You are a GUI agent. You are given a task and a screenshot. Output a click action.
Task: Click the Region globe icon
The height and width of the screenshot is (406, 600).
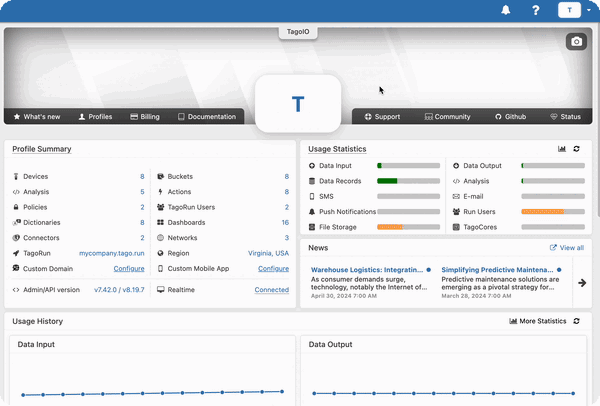click(x=161, y=253)
